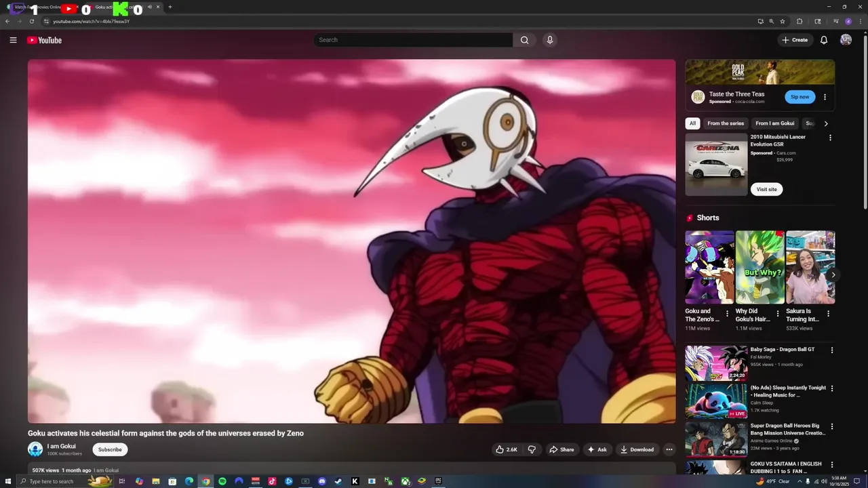Open the browser extensions puzzle icon
Viewport: 868px width, 488px height.
tap(799, 21)
